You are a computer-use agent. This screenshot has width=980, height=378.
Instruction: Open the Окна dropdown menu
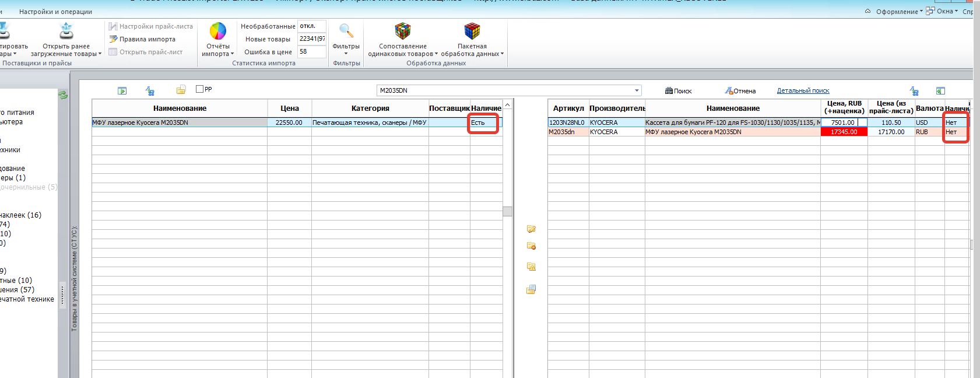pos(947,11)
